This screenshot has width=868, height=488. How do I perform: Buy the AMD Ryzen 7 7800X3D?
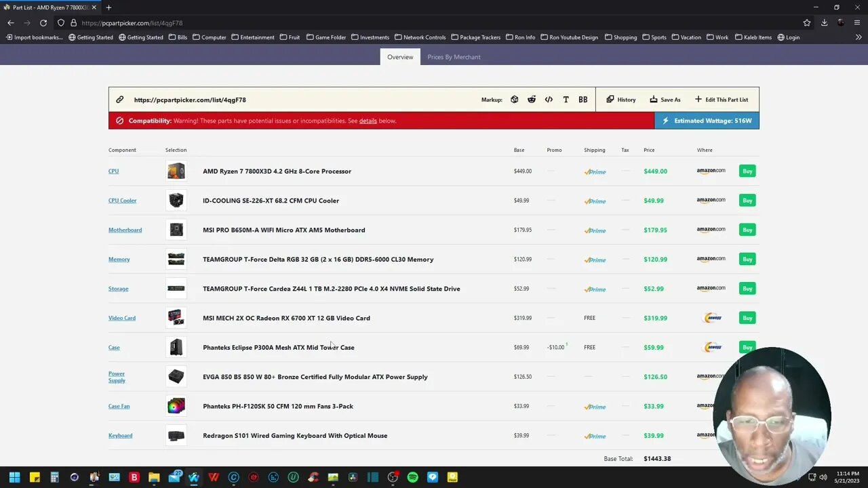747,171
